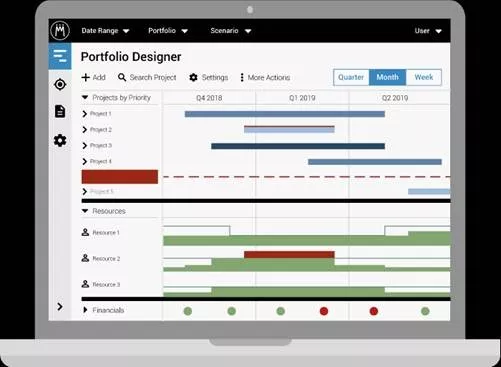This screenshot has width=501, height=367.
Task: Select the Project 5 light blue bar
Action: pos(429,191)
